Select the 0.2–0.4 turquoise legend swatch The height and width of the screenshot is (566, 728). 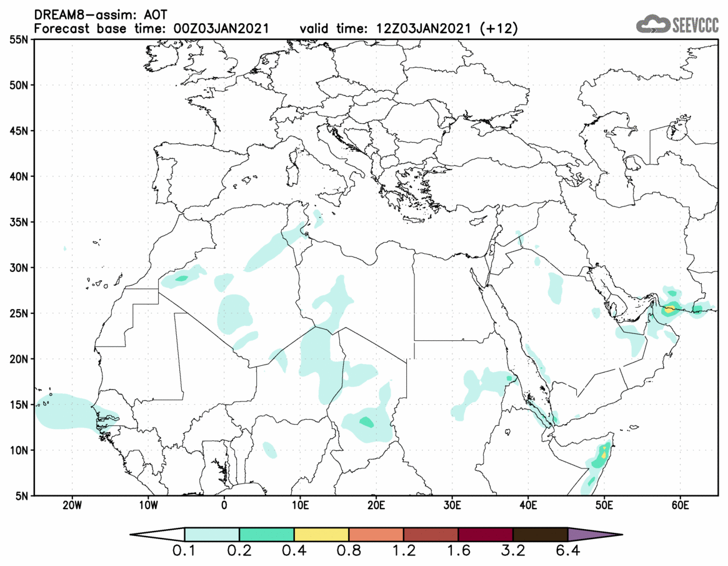coord(266,534)
